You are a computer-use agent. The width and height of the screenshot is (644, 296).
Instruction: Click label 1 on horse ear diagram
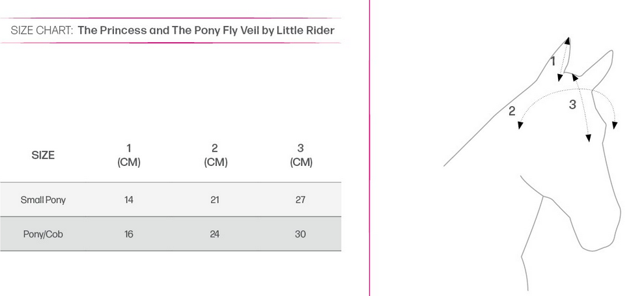point(553,62)
